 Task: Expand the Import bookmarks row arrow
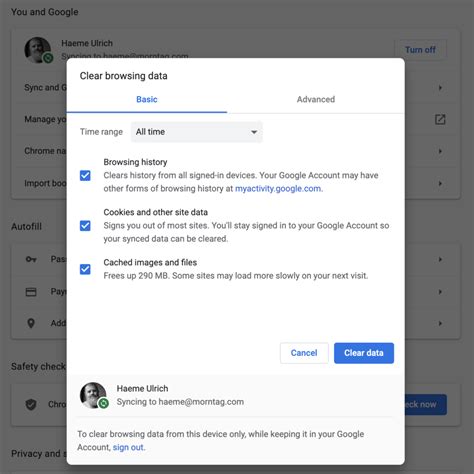tap(440, 183)
